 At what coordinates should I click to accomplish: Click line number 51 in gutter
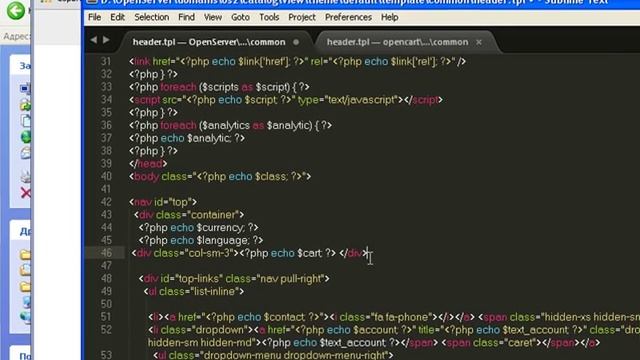click(106, 317)
